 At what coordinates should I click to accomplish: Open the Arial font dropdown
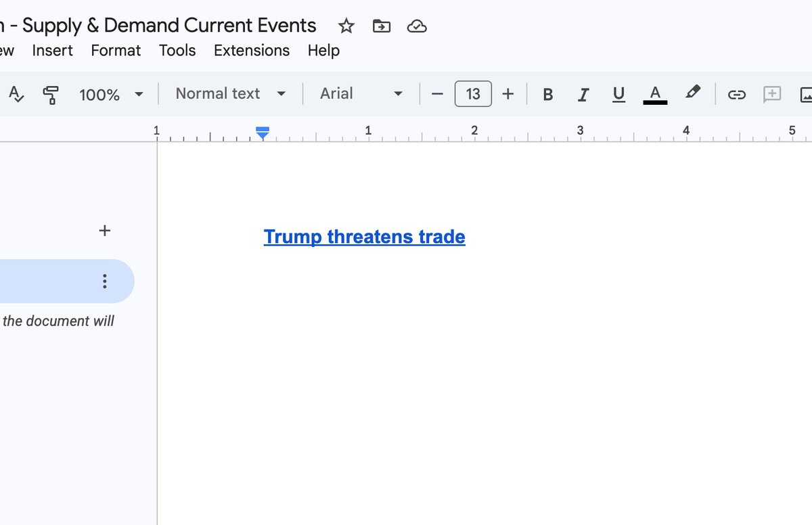(x=361, y=93)
